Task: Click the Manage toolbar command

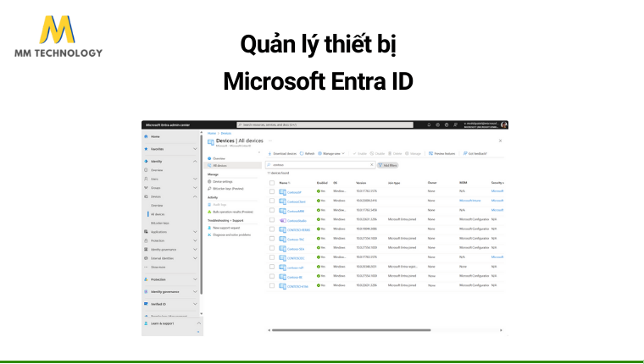Action: [x=414, y=153]
